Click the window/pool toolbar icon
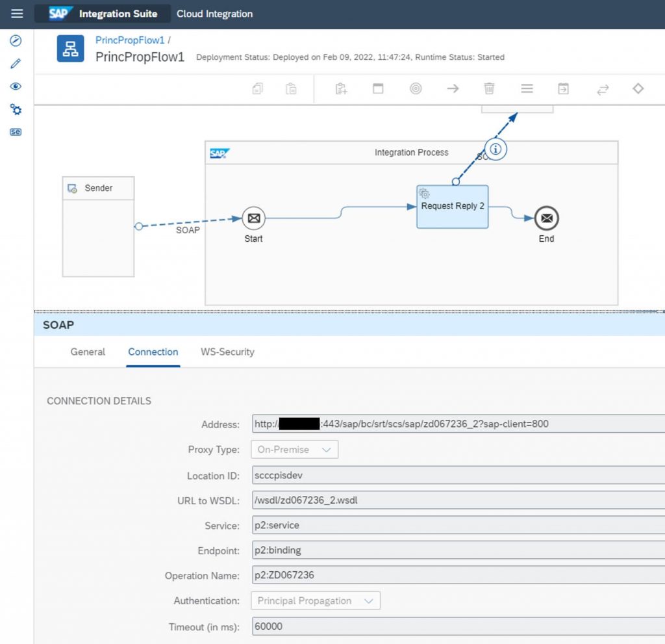Screen dimensions: 665x644 tap(378, 89)
